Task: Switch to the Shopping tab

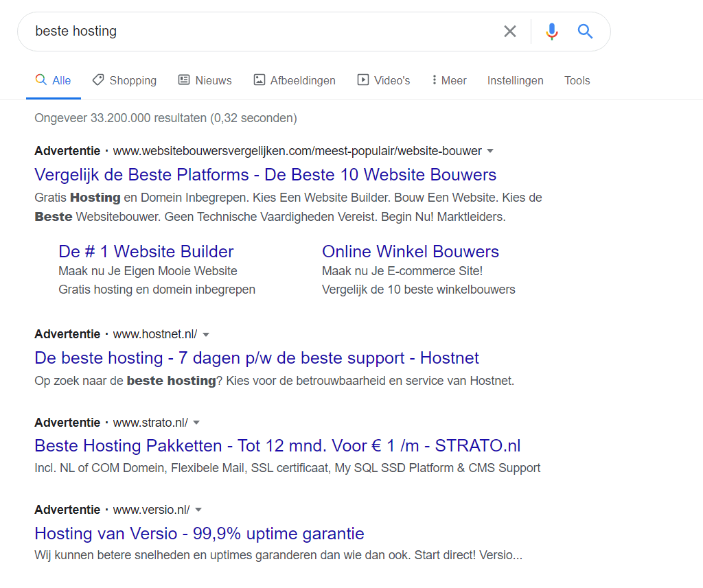Action: tap(124, 80)
